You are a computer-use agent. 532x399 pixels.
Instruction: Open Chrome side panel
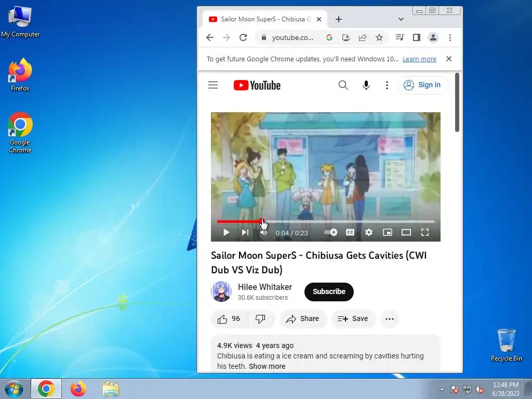pos(416,37)
